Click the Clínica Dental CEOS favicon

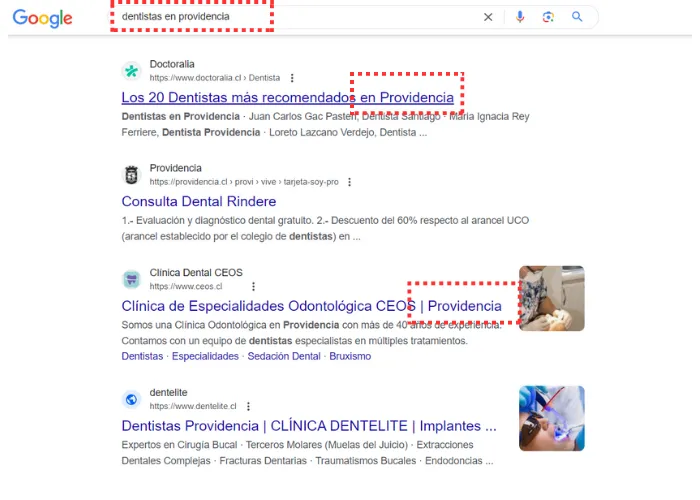tap(132, 279)
